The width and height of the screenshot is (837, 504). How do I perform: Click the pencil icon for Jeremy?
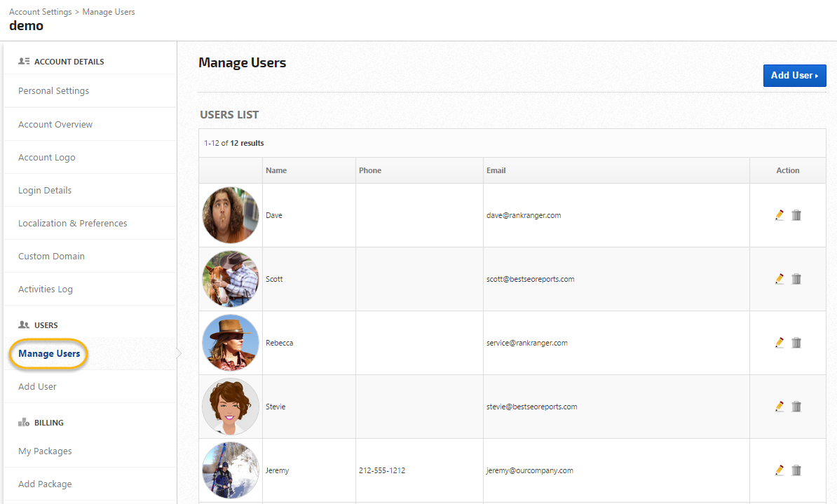coord(779,470)
